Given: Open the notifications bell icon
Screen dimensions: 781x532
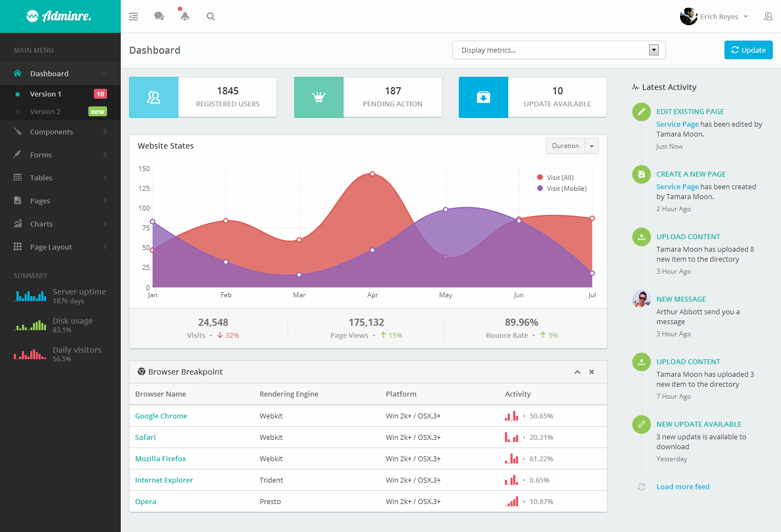Looking at the screenshot, I should (185, 16).
